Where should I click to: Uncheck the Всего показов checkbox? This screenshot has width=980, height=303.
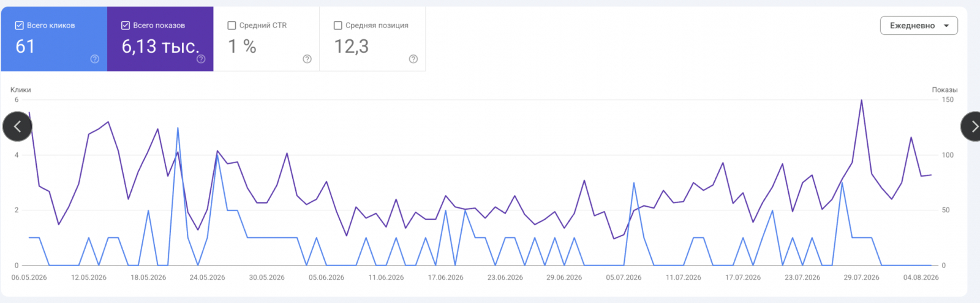(126, 25)
